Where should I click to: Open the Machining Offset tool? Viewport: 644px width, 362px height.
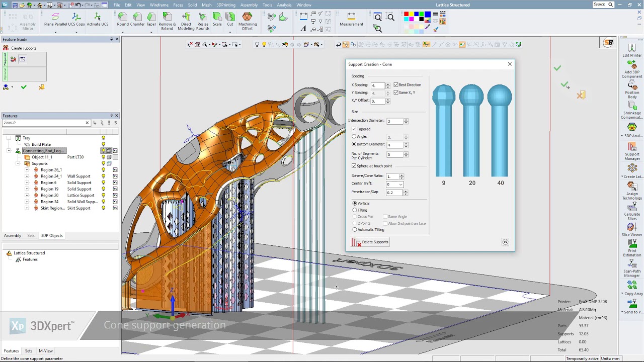247,22
